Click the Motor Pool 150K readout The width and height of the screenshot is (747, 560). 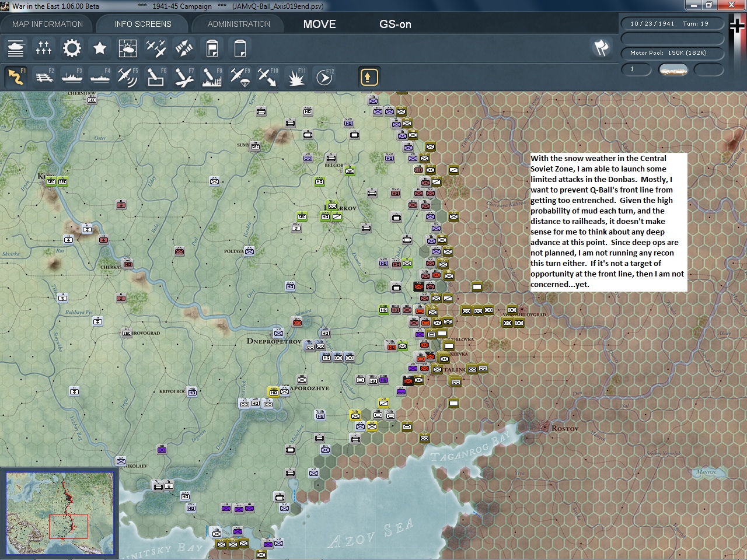coord(671,53)
